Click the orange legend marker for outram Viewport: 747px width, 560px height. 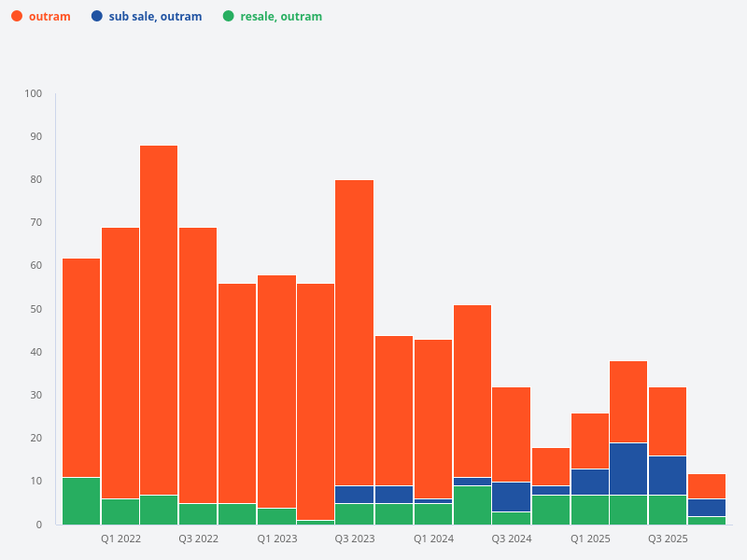[x=19, y=16]
